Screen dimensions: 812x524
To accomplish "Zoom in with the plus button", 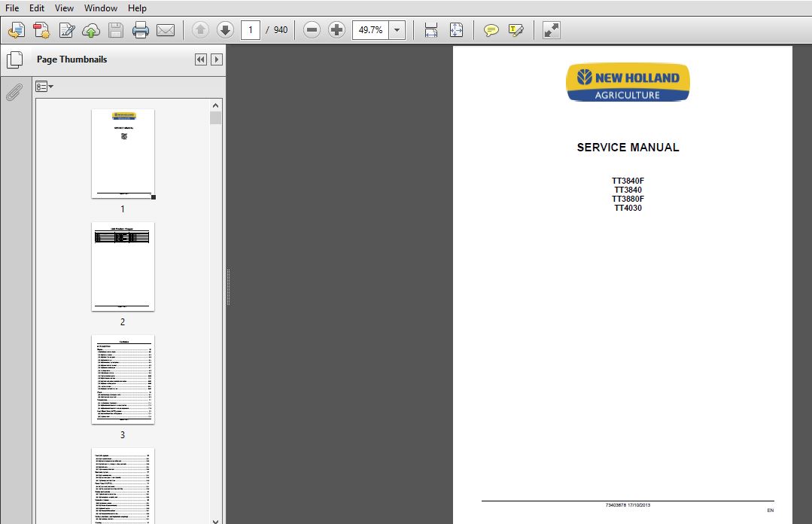I will [x=336, y=30].
